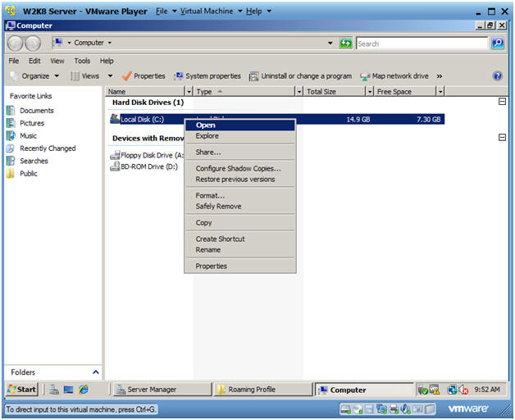Choose Safely Remove in context menu

coord(240,206)
